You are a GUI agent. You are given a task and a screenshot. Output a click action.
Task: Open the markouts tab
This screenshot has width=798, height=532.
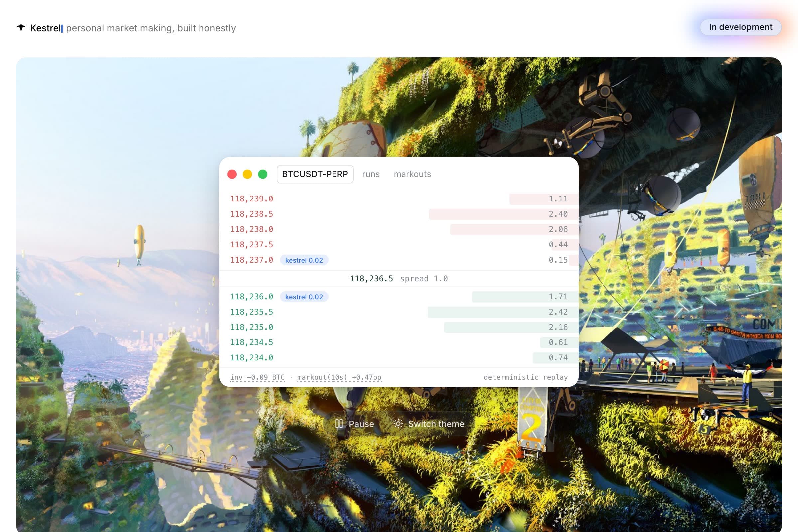pos(412,174)
